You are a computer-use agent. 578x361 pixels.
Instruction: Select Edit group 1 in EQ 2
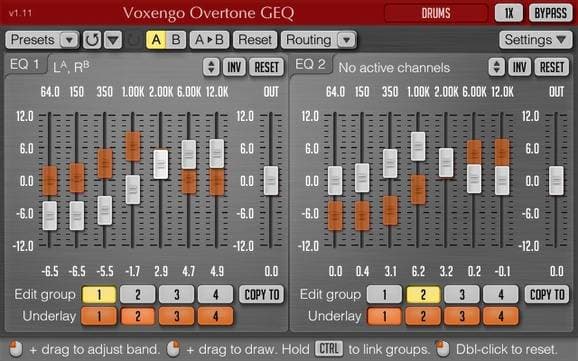384,295
